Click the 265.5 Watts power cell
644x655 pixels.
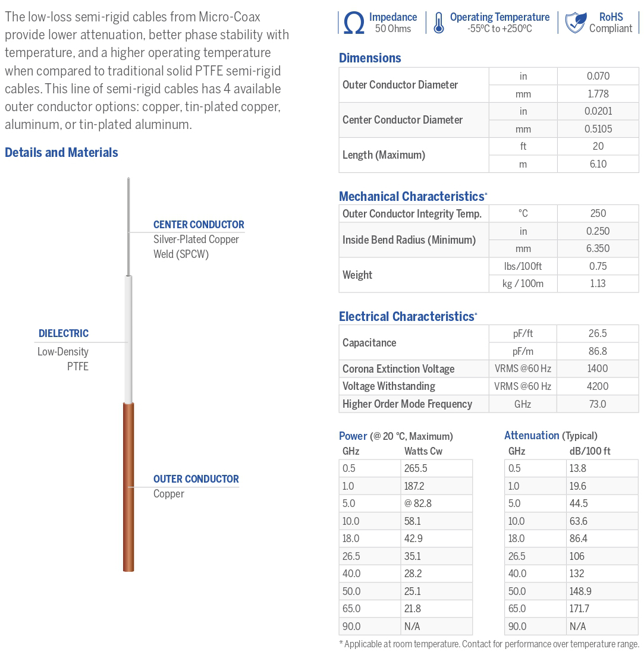(x=416, y=468)
